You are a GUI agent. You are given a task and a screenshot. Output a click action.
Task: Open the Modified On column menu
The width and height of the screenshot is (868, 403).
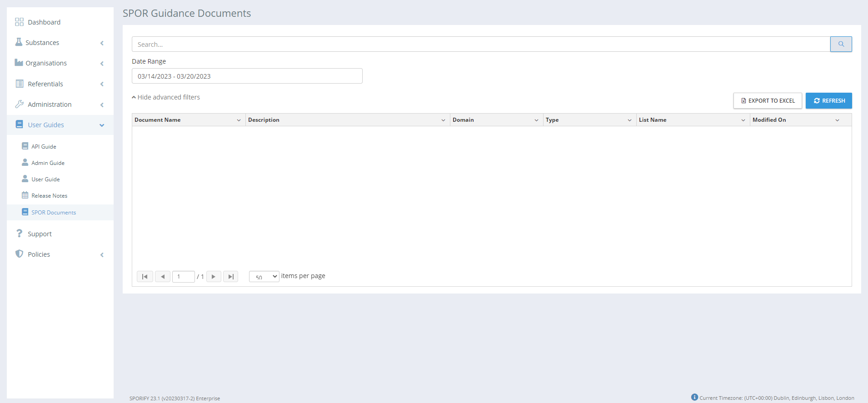coord(837,120)
